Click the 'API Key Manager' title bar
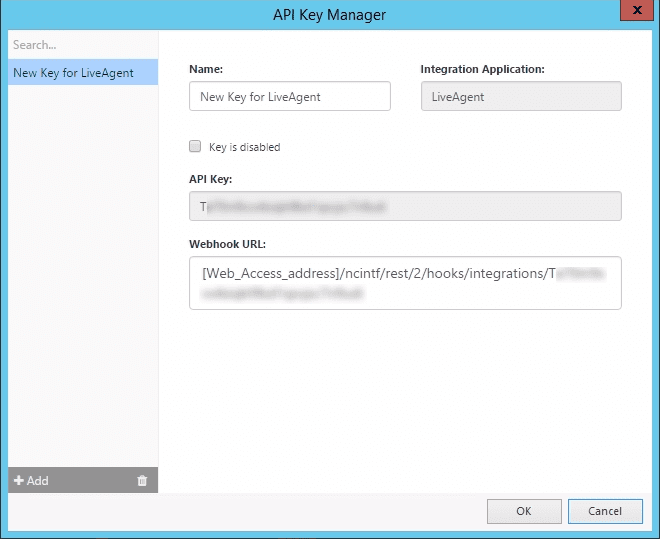This screenshot has height=539, width=660. pyautogui.click(x=329, y=15)
